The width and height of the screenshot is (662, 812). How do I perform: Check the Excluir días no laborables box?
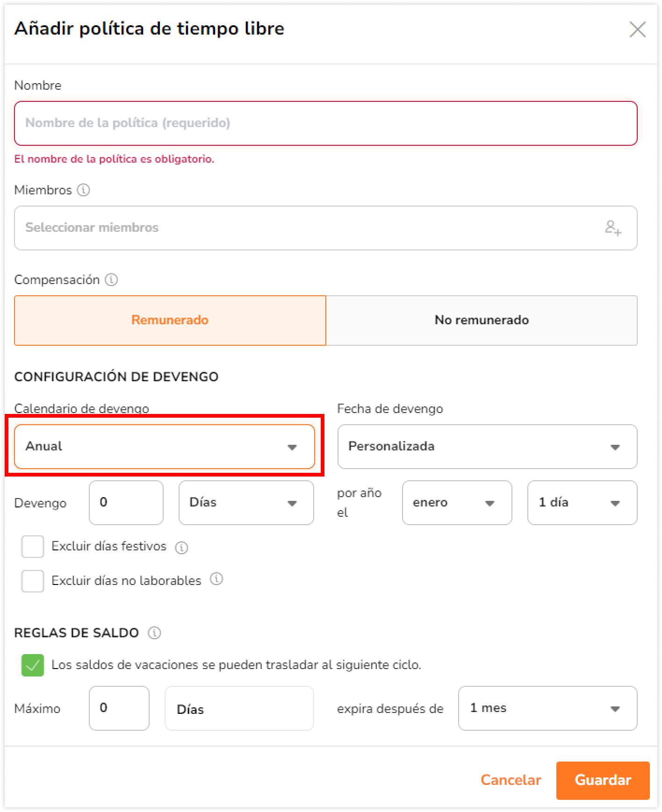(33, 581)
